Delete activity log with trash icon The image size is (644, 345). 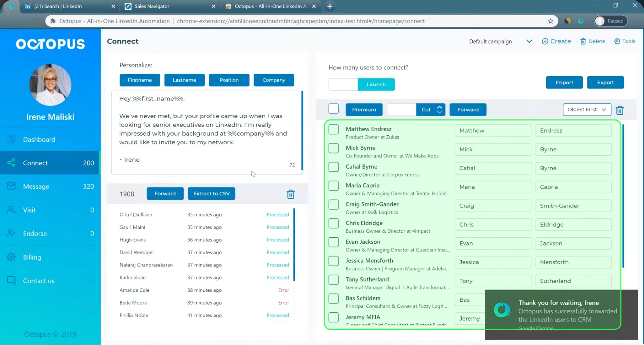pos(290,194)
